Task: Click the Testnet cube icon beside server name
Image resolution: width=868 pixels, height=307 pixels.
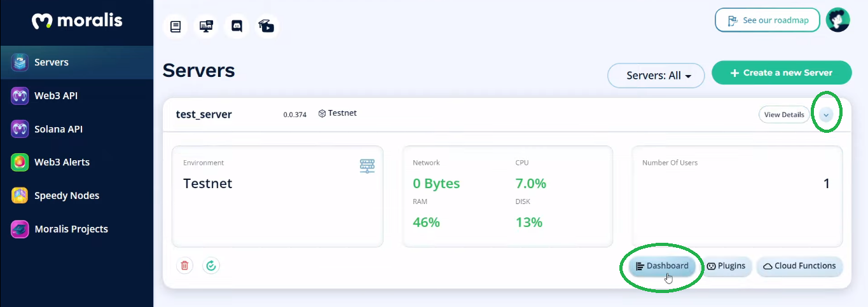Action: coord(322,114)
